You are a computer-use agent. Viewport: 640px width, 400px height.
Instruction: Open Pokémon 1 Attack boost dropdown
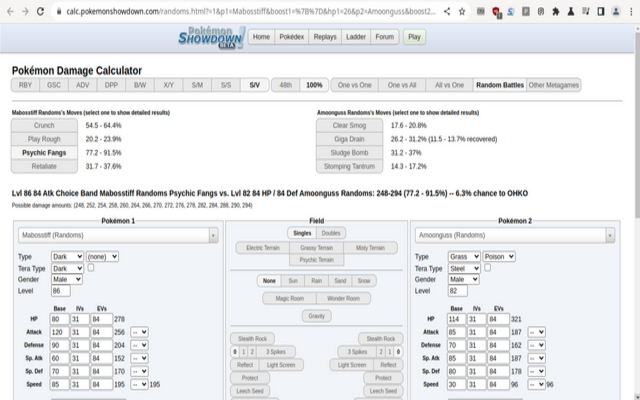[x=139, y=331]
